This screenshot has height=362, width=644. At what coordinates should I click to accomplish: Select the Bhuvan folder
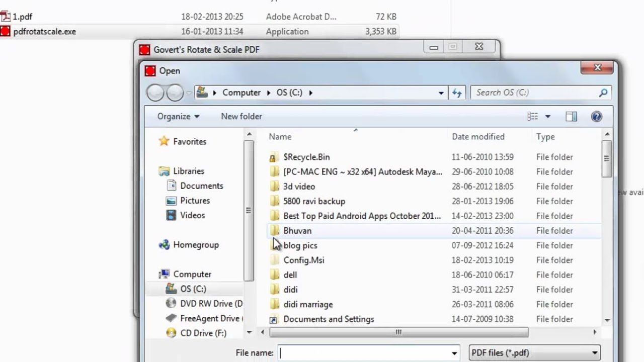(x=434, y=231)
